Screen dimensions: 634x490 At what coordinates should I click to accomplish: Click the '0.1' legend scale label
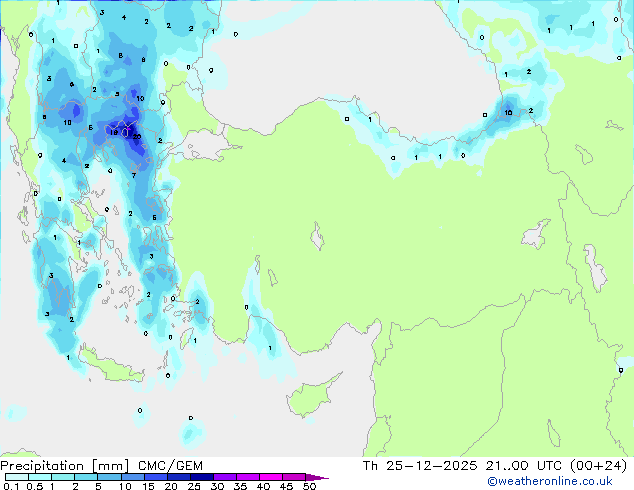pos(11,486)
